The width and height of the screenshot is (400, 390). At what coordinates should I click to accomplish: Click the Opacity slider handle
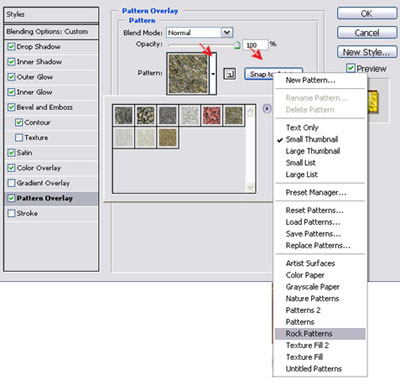pos(237,45)
